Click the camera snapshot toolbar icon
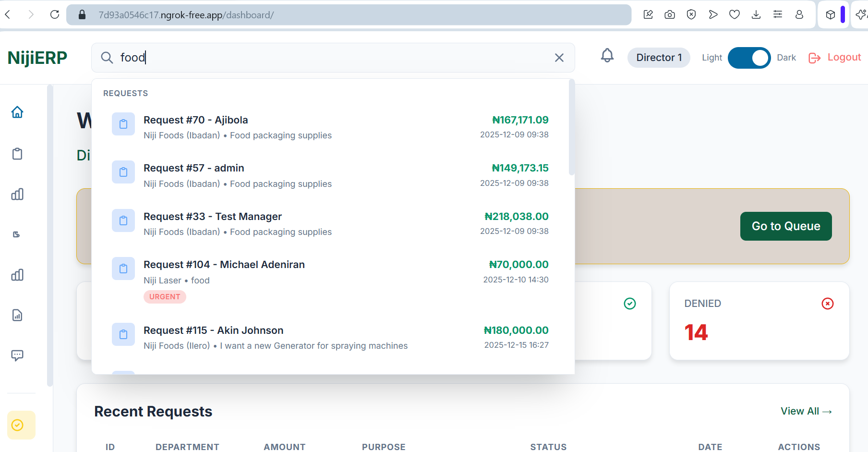 tap(670, 14)
